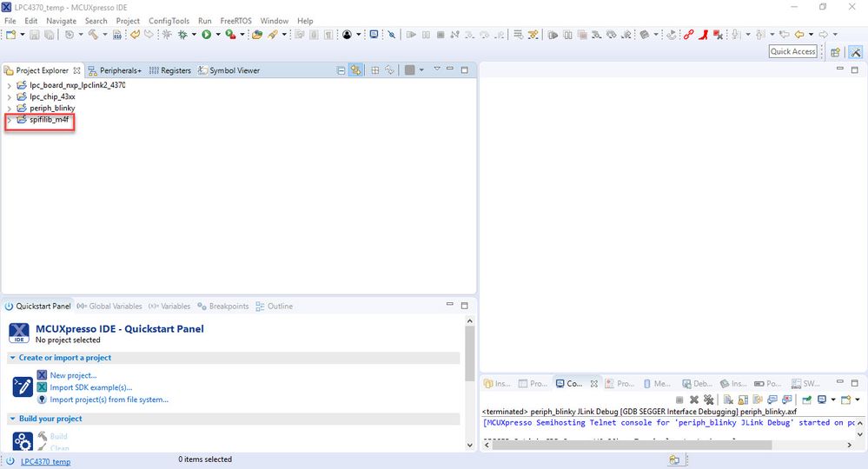Expand the lpc_board_nxp_lpclink2_4370 project
The width and height of the screenshot is (868, 469).
pos(9,85)
